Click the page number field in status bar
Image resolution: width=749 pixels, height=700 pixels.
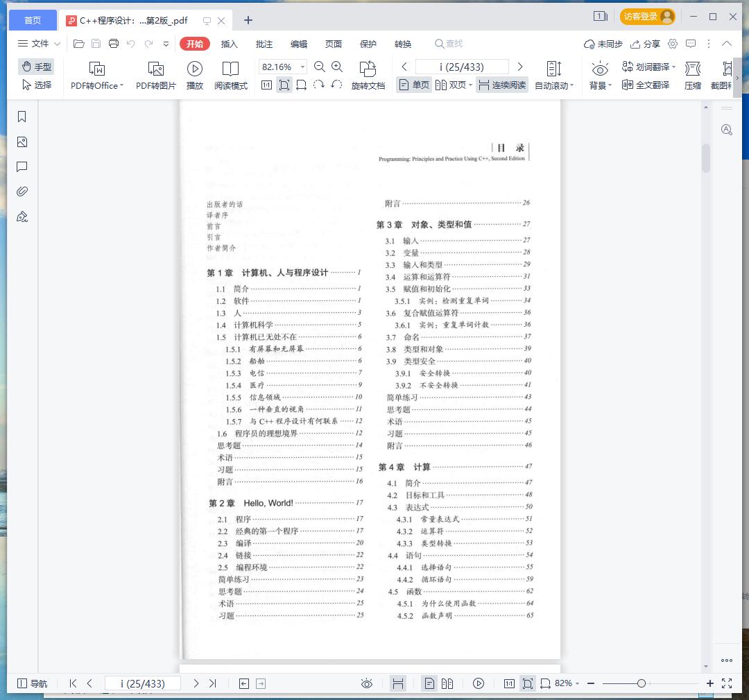click(143, 683)
